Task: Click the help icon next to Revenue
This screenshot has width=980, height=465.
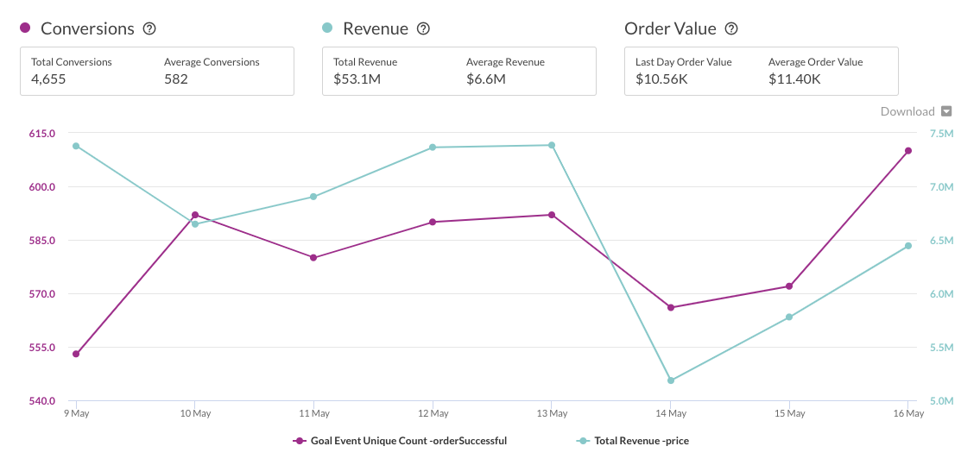Action: pyautogui.click(x=423, y=28)
